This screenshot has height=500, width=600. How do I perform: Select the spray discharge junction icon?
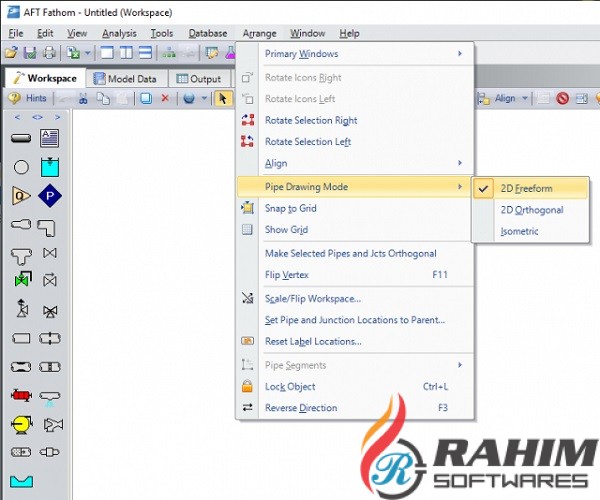[50, 398]
